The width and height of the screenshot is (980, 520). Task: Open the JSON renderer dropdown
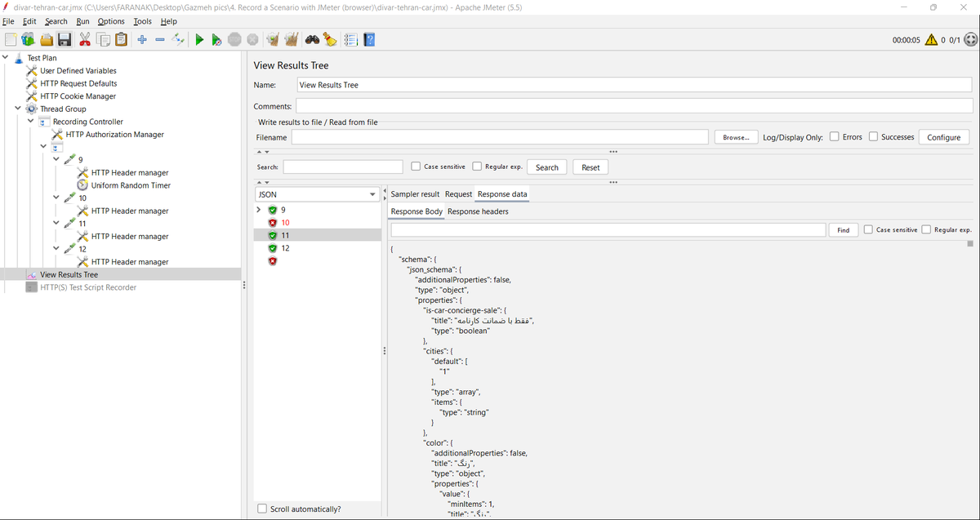pyautogui.click(x=317, y=194)
